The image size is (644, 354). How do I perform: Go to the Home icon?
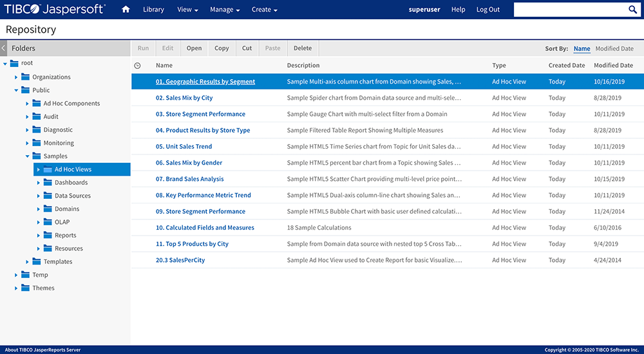tap(126, 9)
